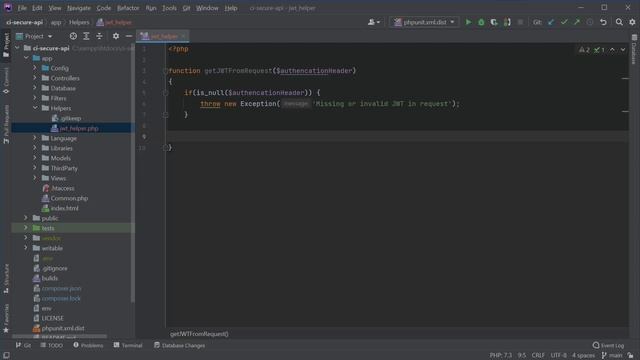Screen dimensions: 640x360
Task: Click the Git update project arrow
Action: click(551, 22)
